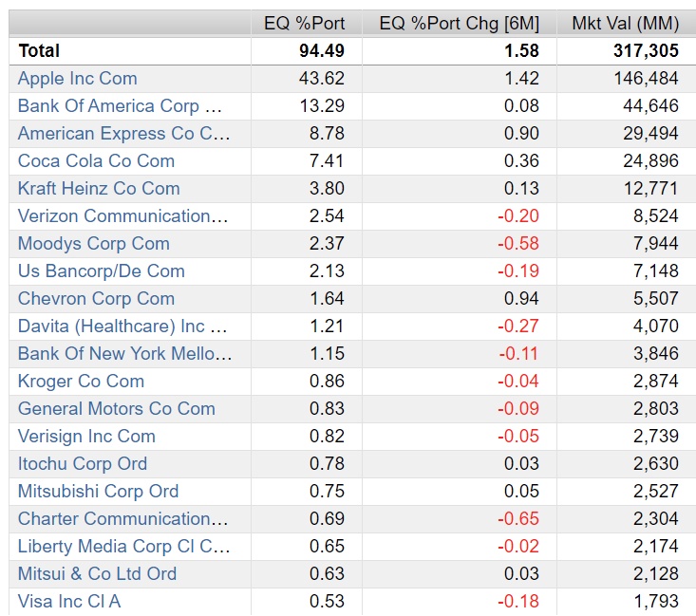
Task: Click Us Bancorp/De Com link
Action: pyautogui.click(x=101, y=271)
